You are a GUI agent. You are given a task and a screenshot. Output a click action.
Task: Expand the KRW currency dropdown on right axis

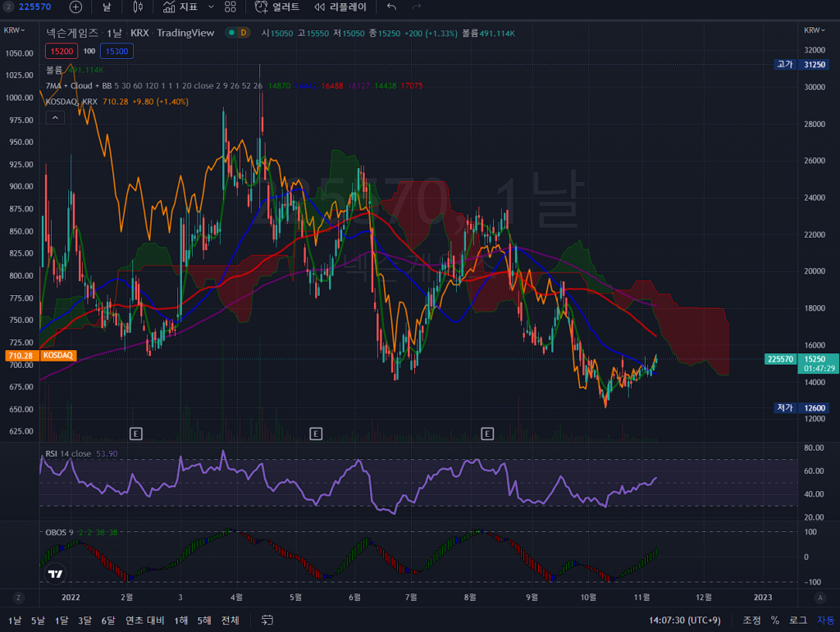coord(813,30)
